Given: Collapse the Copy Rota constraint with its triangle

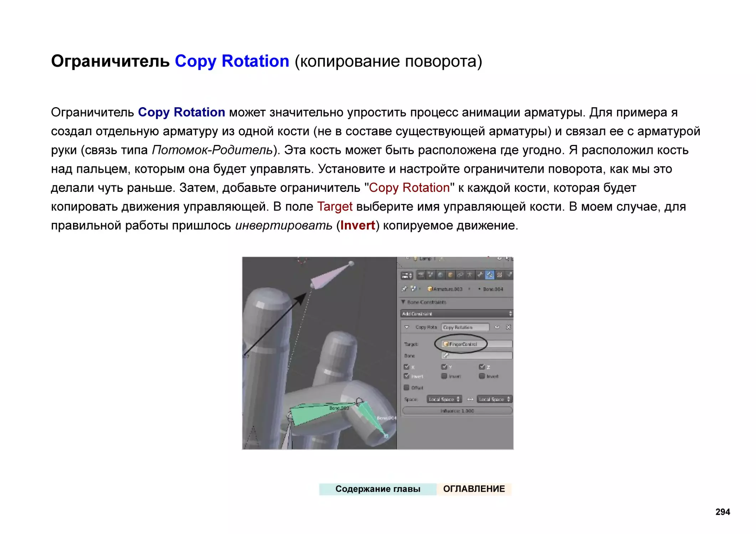Looking at the screenshot, I should [407, 327].
